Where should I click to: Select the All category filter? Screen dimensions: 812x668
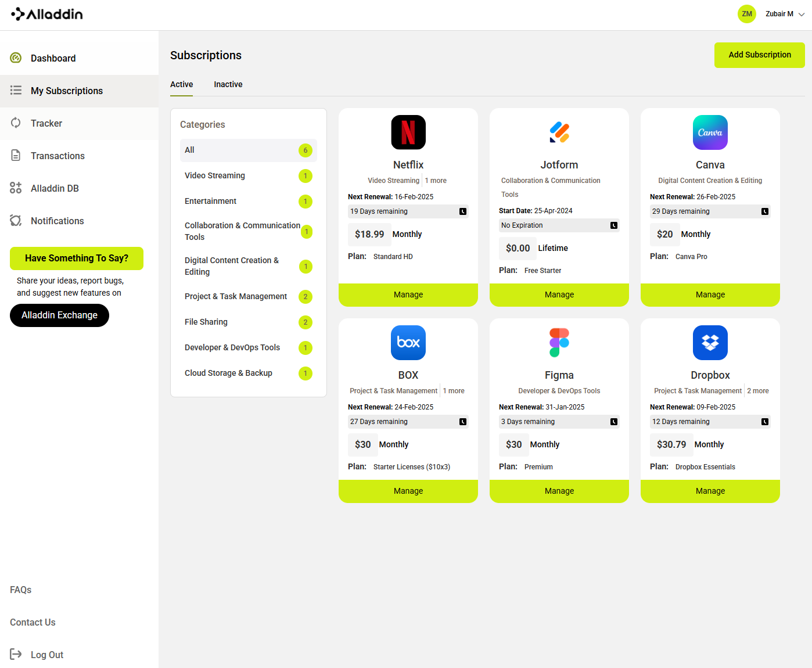(x=249, y=150)
